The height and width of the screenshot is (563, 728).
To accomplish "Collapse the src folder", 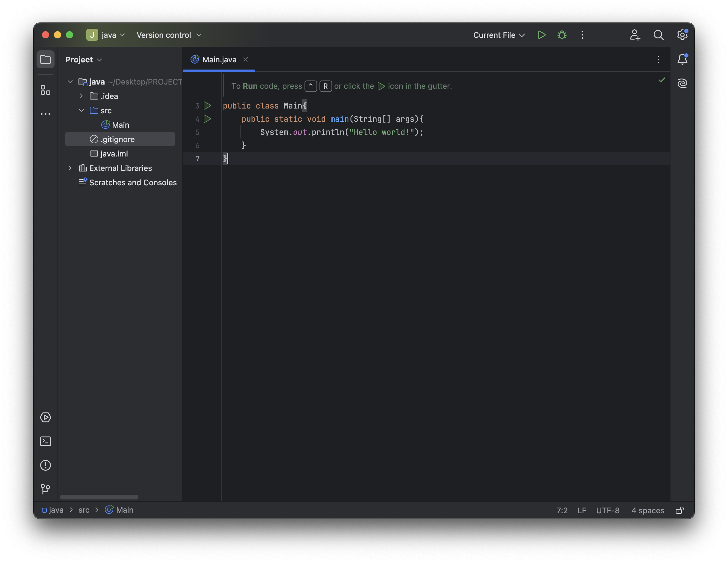I will (x=81, y=110).
